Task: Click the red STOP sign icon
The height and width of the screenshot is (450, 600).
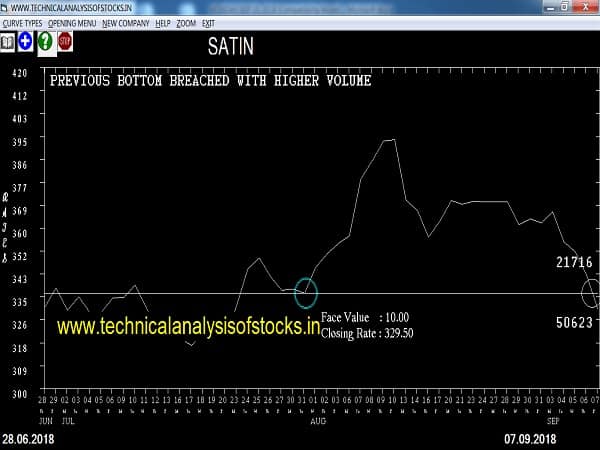Action: tap(65, 41)
